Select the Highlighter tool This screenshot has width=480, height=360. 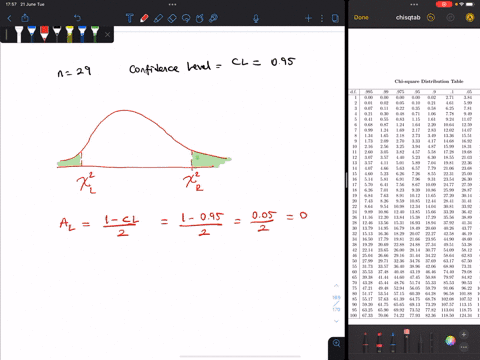point(158,18)
